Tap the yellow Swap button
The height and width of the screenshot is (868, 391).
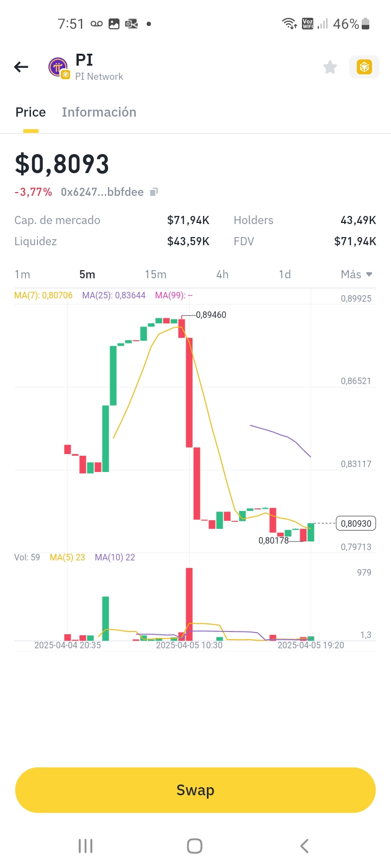pyautogui.click(x=195, y=790)
